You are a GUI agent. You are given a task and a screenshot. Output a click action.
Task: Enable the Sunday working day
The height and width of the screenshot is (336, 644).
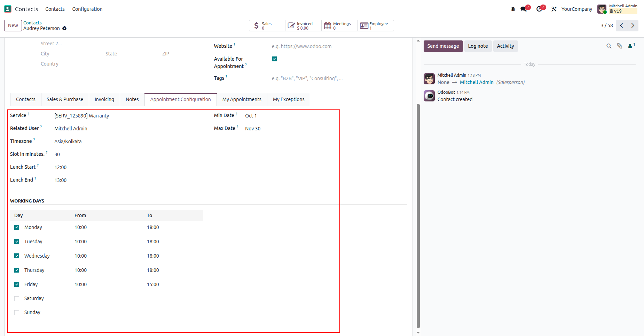17,313
